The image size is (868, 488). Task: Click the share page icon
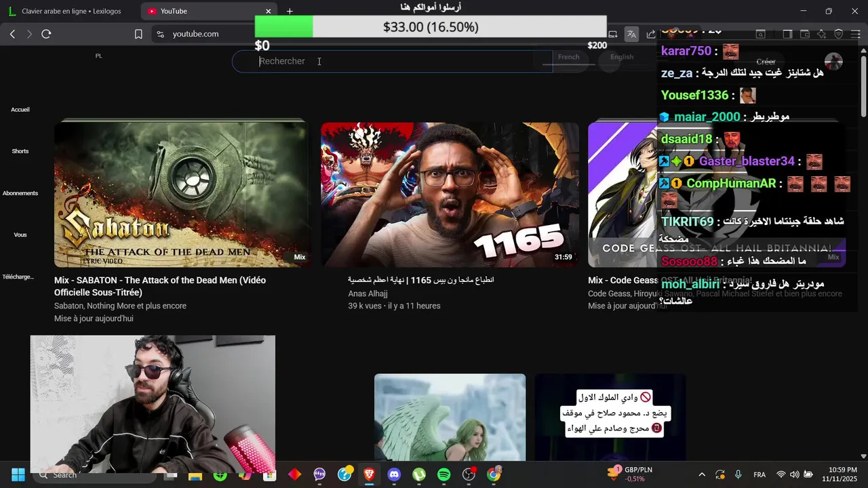coord(651,34)
